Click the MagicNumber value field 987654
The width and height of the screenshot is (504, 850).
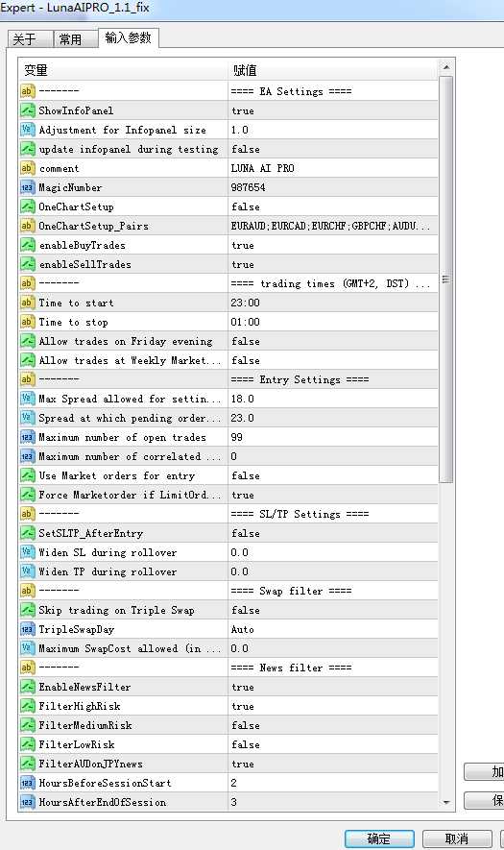coord(333,187)
